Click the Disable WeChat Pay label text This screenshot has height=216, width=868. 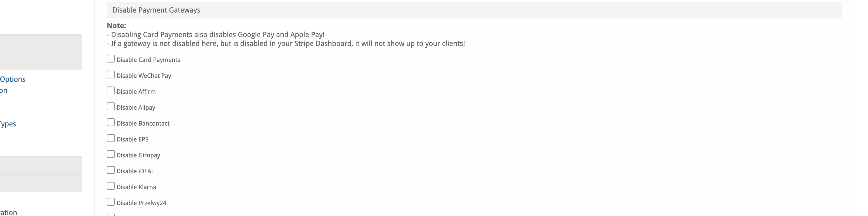pos(144,76)
